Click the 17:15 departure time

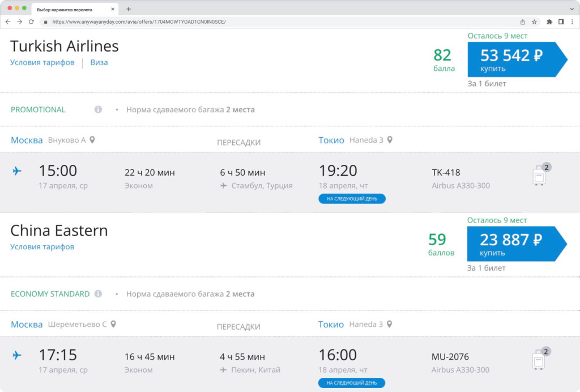point(58,355)
